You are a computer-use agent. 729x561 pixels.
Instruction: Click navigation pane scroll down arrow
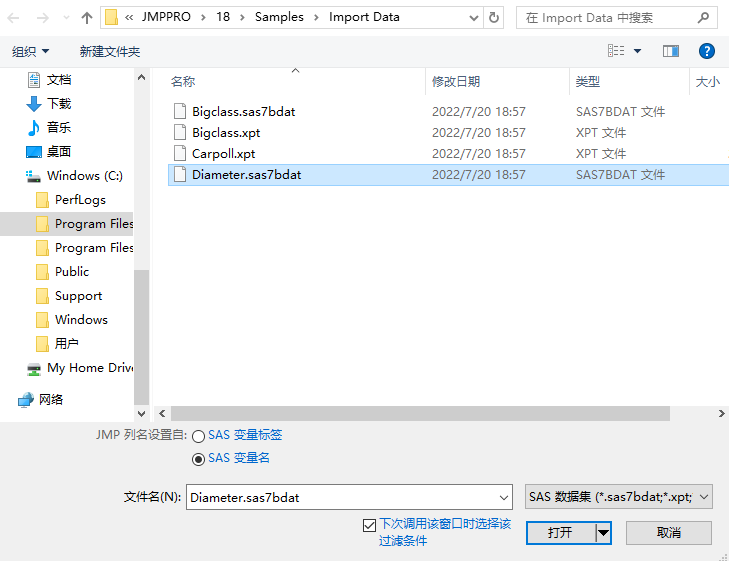click(141, 413)
